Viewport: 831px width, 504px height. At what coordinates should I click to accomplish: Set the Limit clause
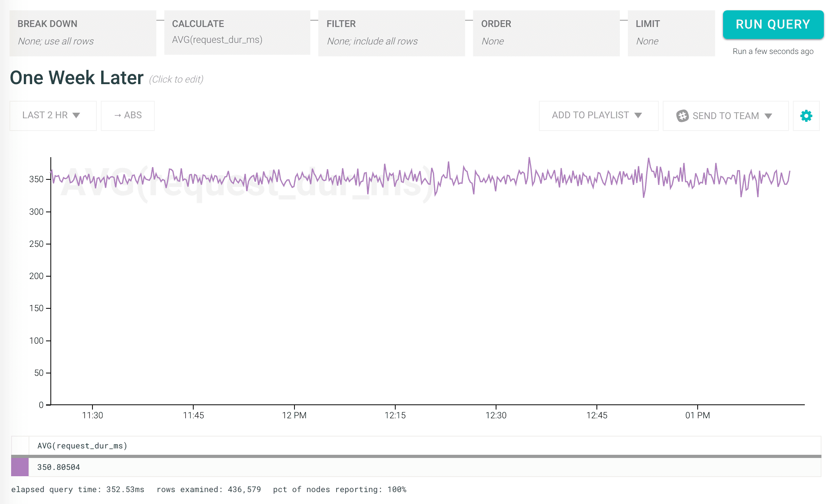tap(671, 33)
